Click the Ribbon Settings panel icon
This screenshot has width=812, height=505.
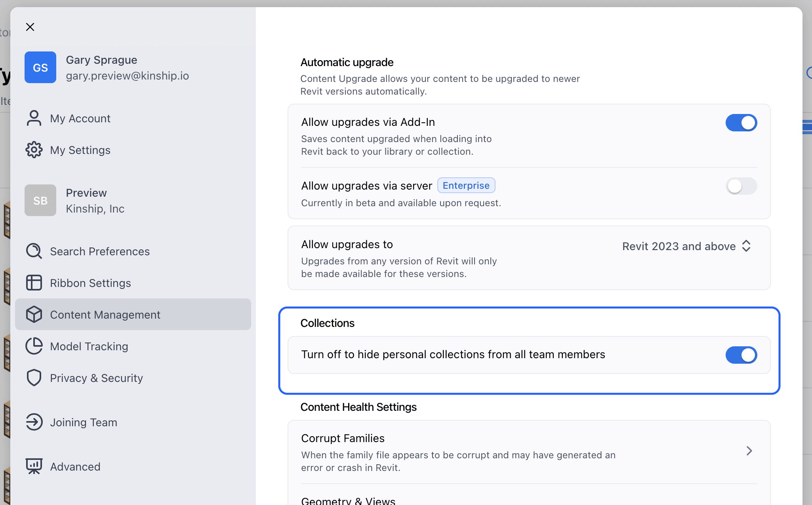tap(34, 283)
